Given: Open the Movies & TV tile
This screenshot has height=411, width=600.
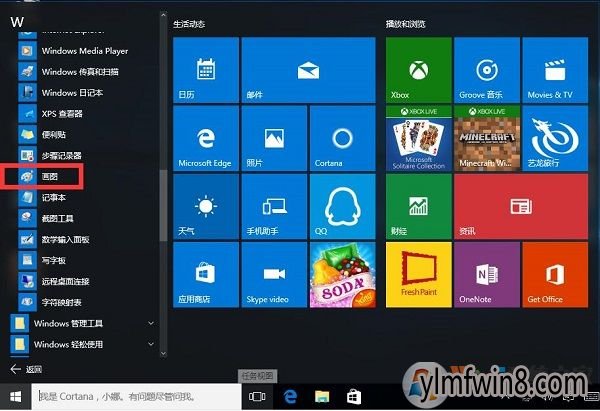Looking at the screenshot, I should tap(555, 70).
